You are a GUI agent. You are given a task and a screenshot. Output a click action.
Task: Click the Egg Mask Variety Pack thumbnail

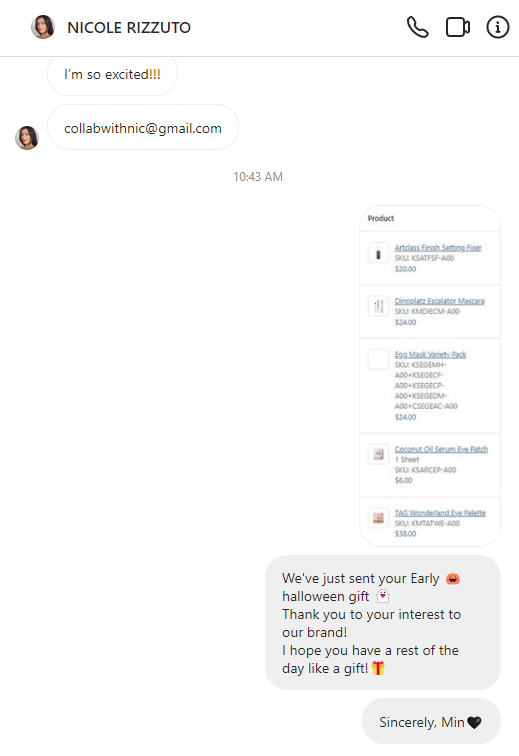pyautogui.click(x=378, y=360)
